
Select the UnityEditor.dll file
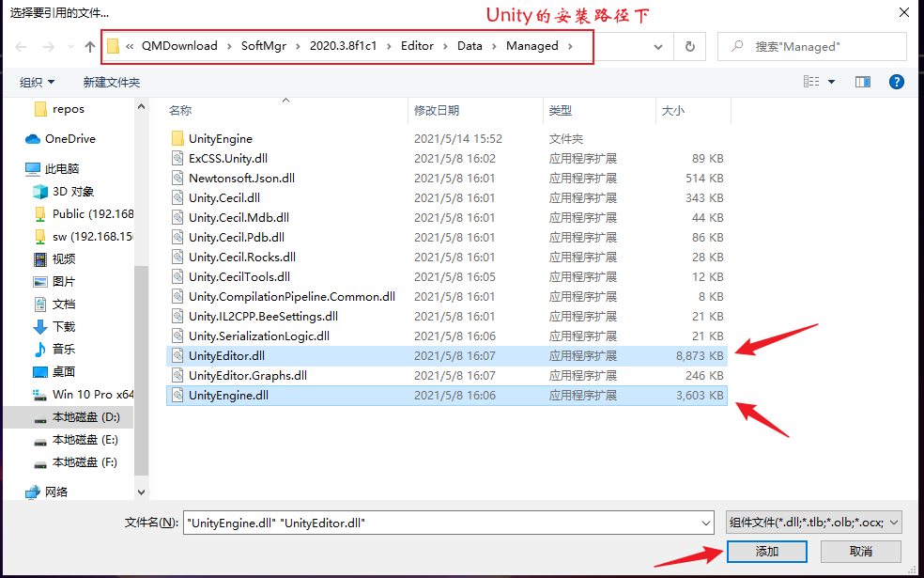(x=446, y=355)
